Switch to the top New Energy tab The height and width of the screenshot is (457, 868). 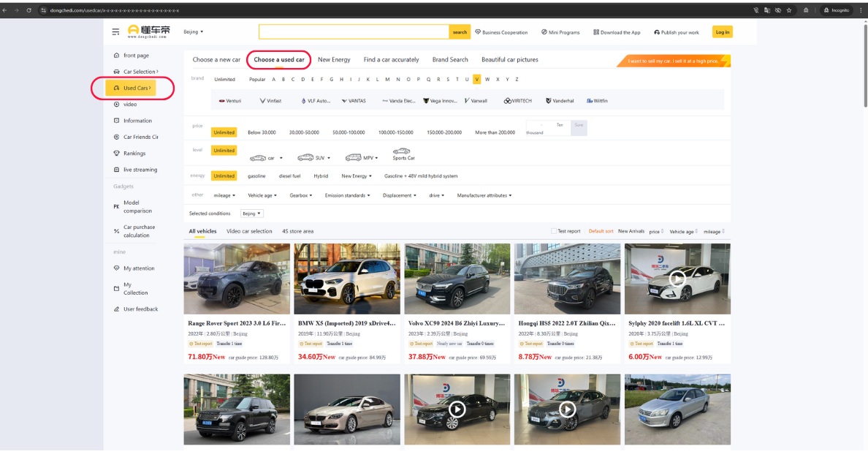click(334, 60)
